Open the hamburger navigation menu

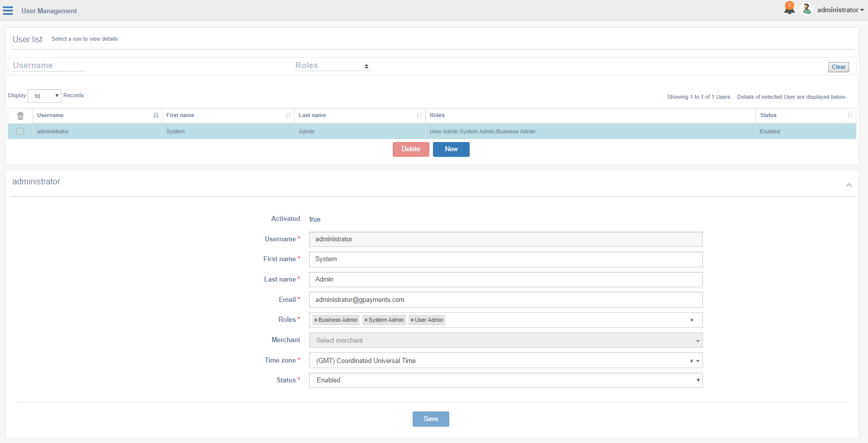coord(8,11)
